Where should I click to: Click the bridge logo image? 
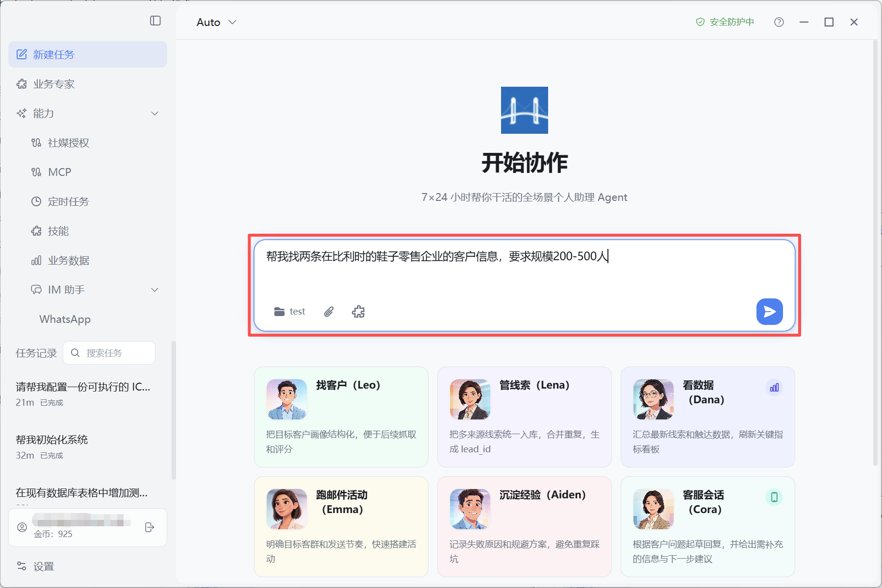coord(525,110)
